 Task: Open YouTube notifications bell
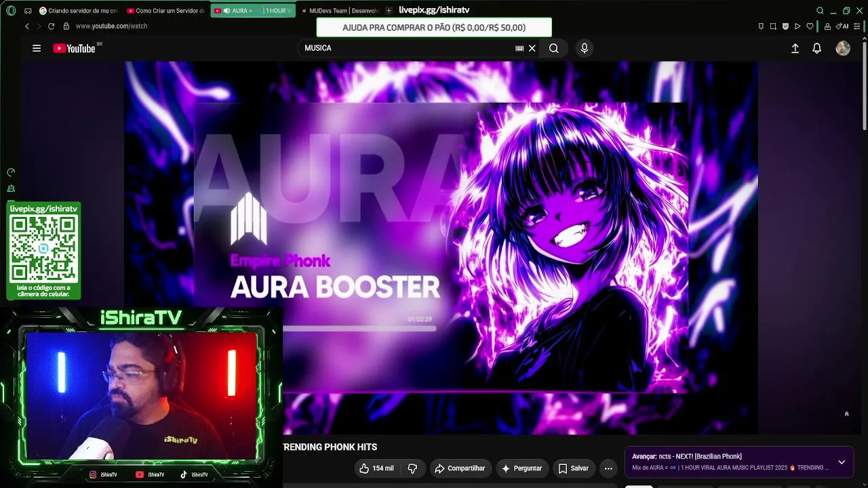817,48
